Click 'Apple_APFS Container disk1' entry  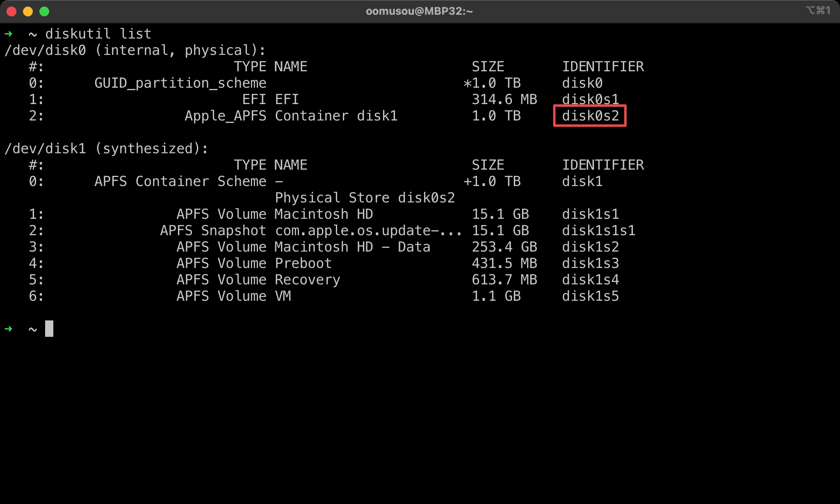click(291, 116)
